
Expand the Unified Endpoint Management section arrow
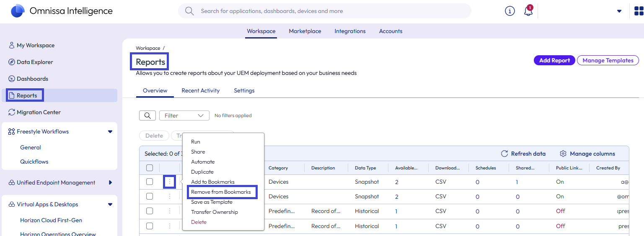pyautogui.click(x=111, y=182)
